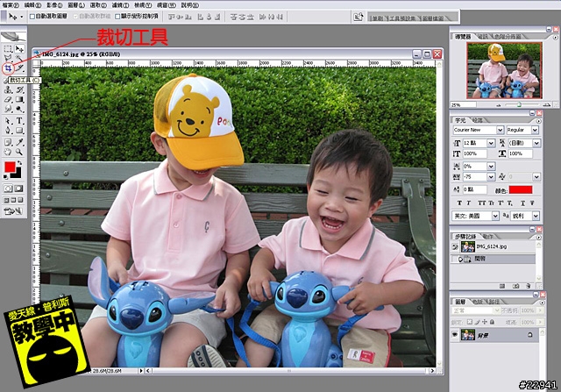Select the Path Selection tool

pyautogui.click(x=8, y=121)
